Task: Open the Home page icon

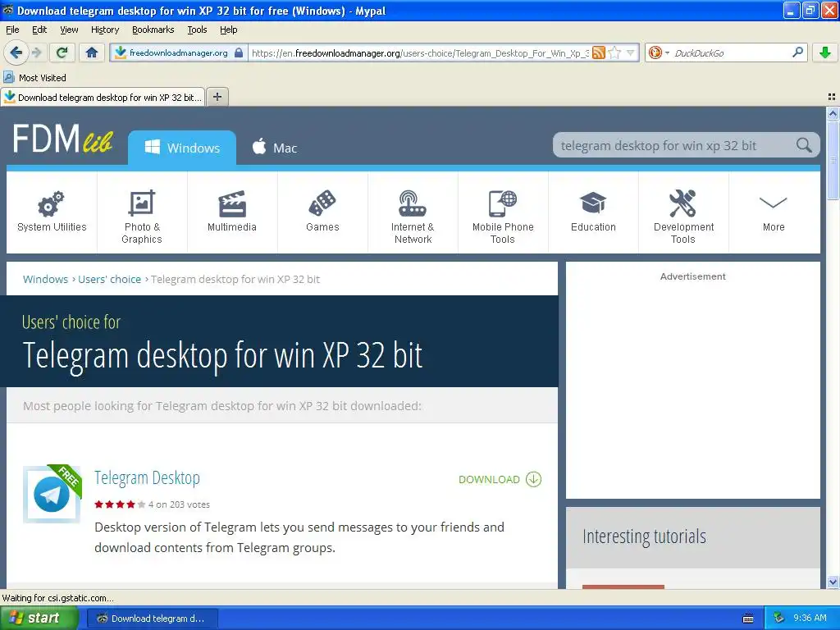Action: point(92,52)
